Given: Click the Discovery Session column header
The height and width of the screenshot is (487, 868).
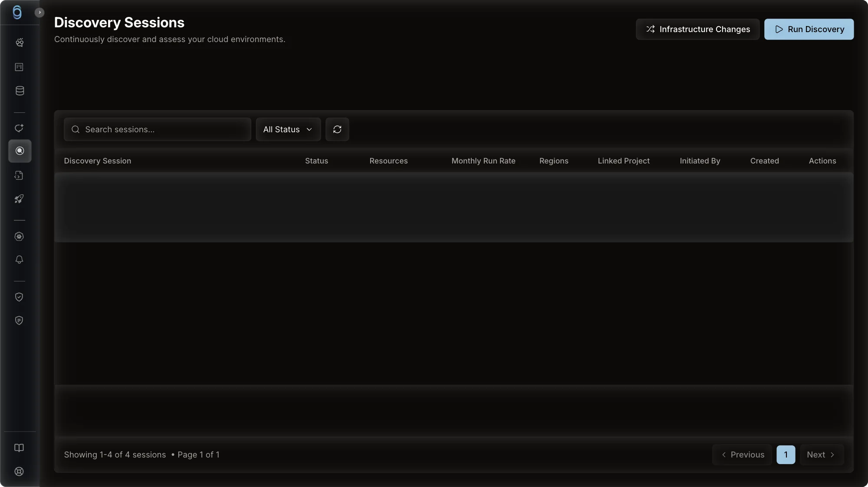Looking at the screenshot, I should click(98, 161).
